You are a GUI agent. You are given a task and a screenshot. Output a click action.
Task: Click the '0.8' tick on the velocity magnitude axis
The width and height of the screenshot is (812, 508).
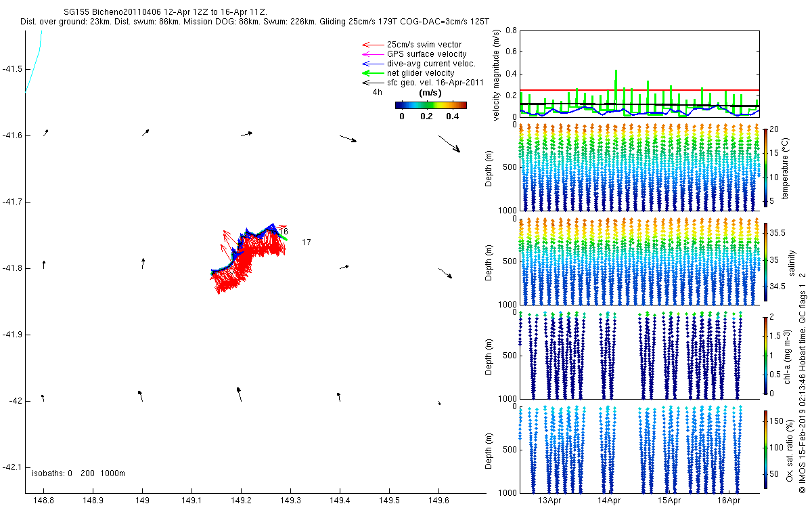point(511,31)
